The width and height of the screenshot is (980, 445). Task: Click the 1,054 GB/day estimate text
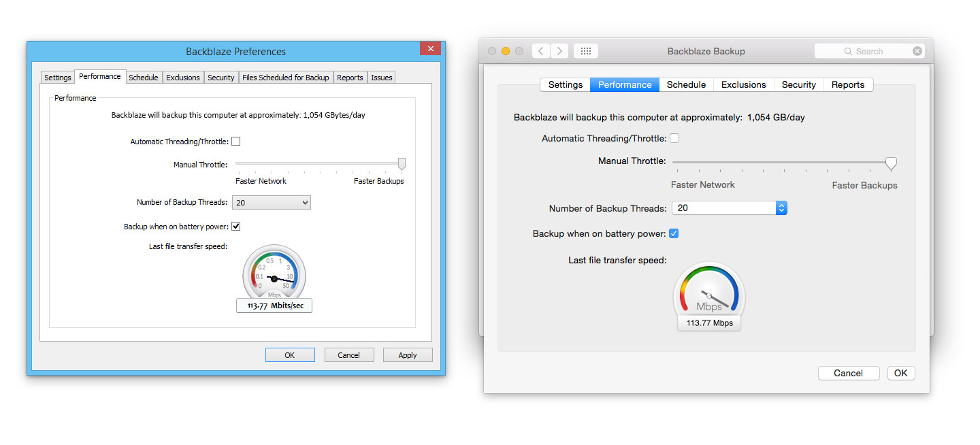[x=776, y=117]
